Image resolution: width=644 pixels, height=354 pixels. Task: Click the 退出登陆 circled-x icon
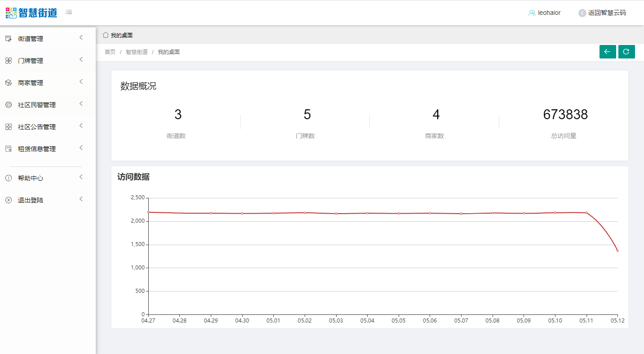pyautogui.click(x=8, y=200)
